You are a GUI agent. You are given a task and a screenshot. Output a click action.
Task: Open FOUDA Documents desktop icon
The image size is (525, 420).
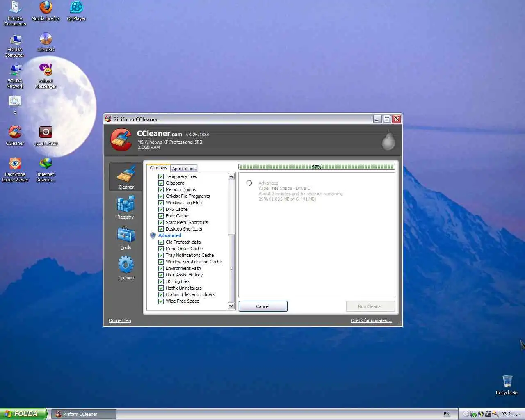15,14
